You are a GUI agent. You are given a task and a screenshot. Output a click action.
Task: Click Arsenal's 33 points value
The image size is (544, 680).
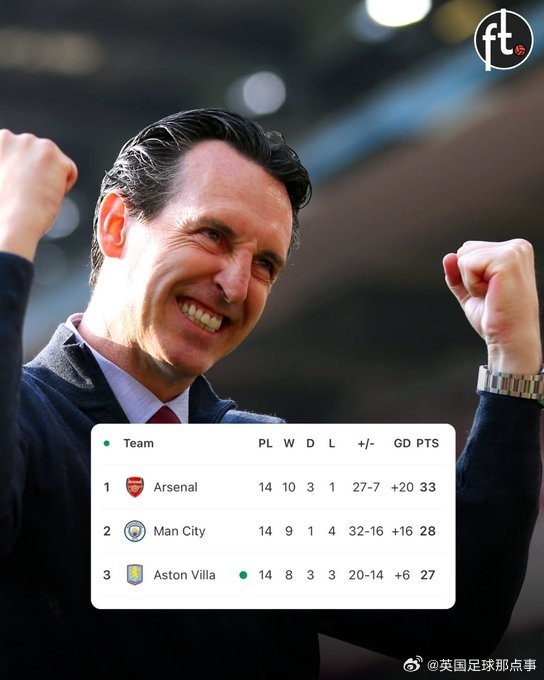click(428, 487)
